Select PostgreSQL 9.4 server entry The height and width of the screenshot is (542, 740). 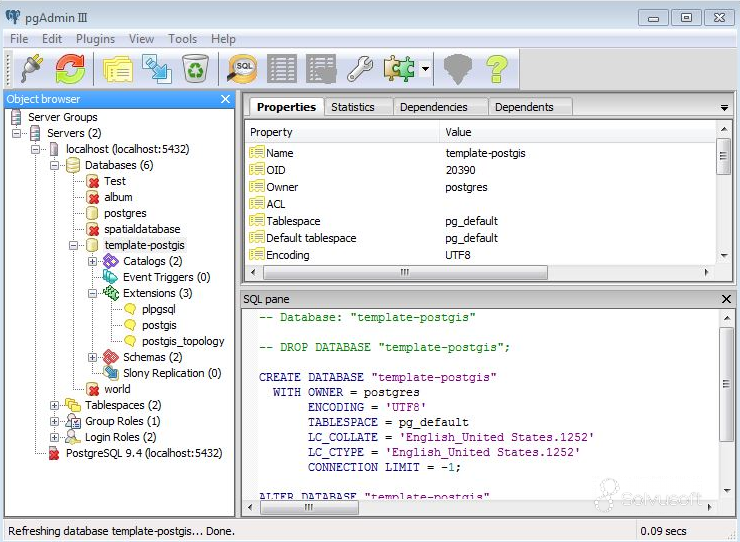144,453
